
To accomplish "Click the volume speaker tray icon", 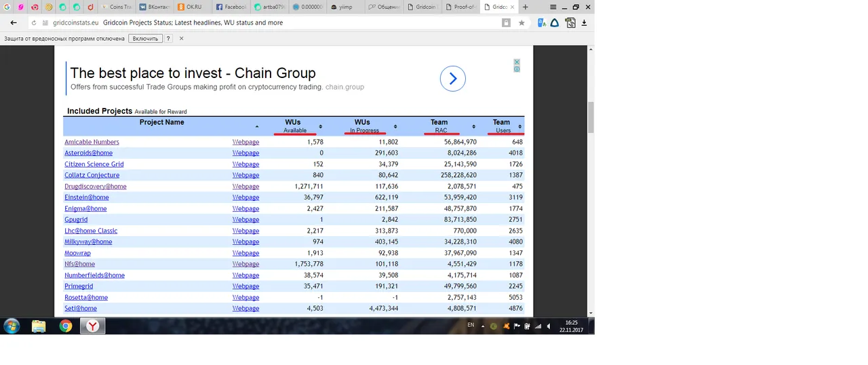I will click(549, 326).
